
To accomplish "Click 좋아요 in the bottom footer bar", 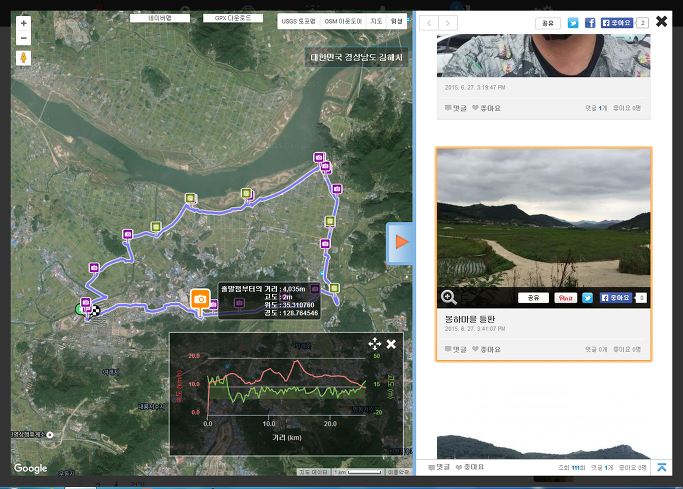I will point(470,467).
